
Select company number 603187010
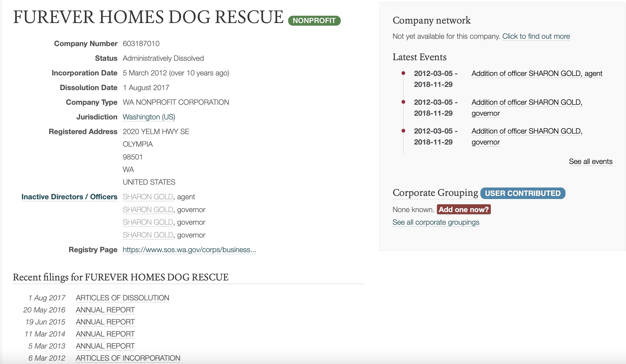point(141,43)
